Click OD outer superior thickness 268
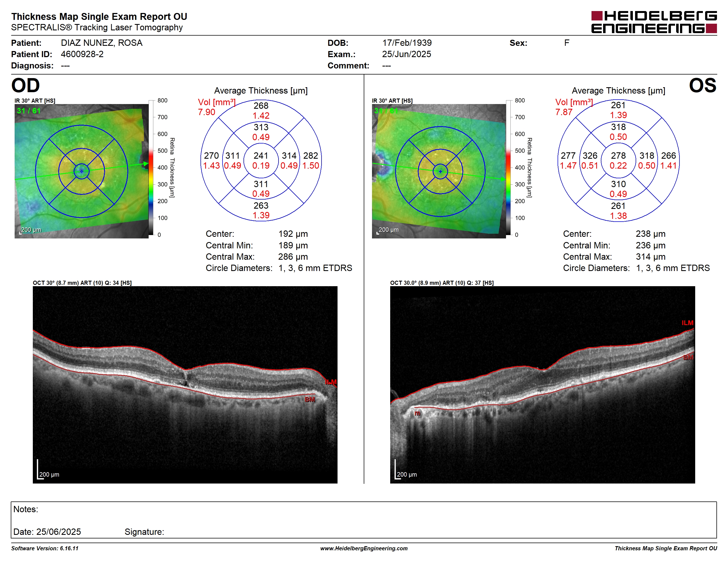The height and width of the screenshot is (563, 728). click(x=261, y=106)
